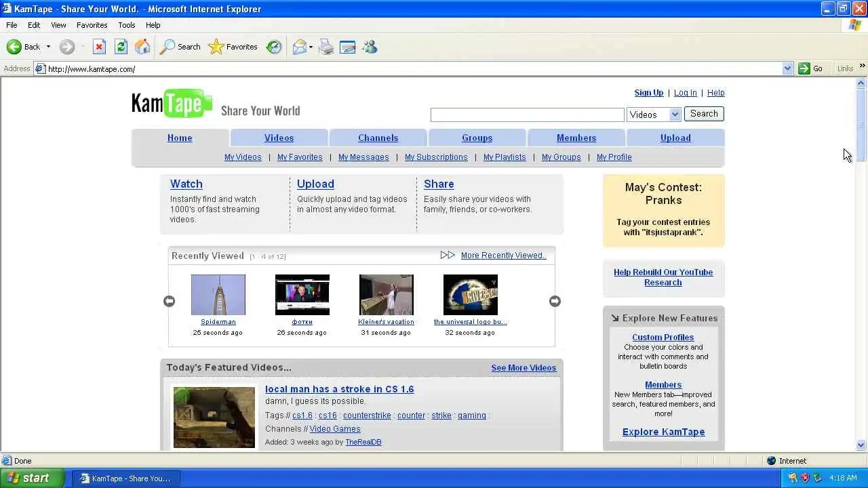868x488 pixels.
Task: Open the File menu
Action: coord(12,25)
